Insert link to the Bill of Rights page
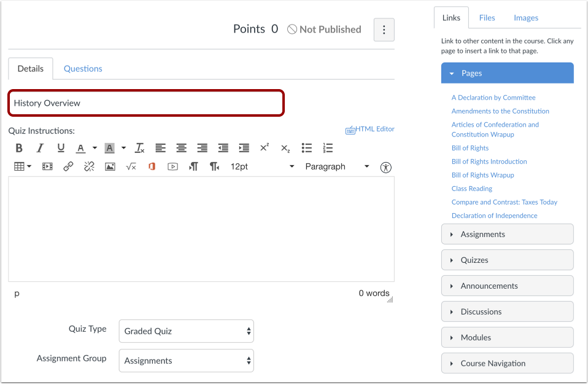Screen dimensions: 588x384 point(470,148)
